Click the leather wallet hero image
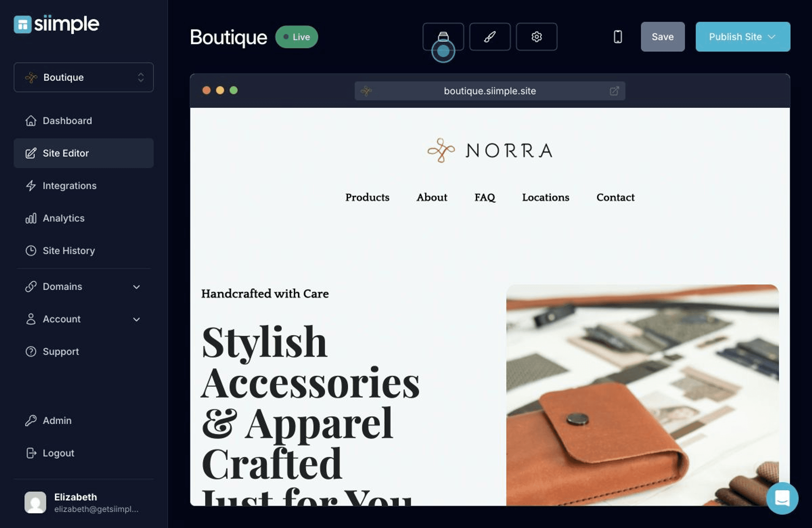Screen dimensions: 812x528 point(642,395)
